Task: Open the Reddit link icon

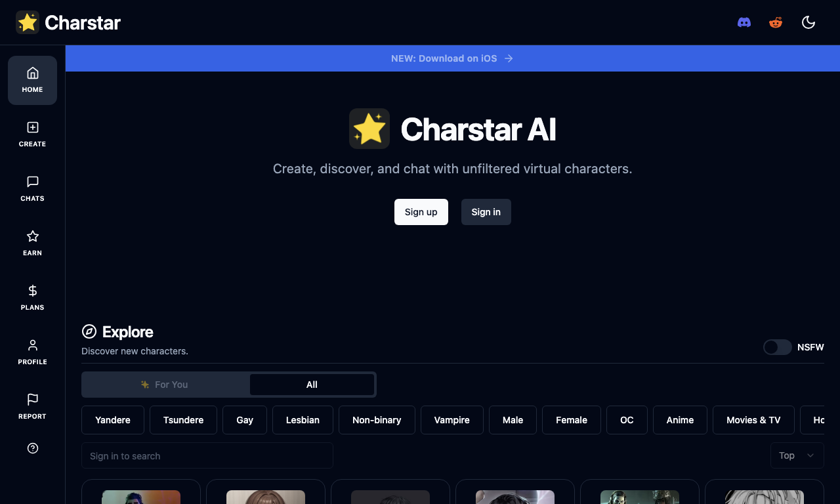Action: point(776,22)
